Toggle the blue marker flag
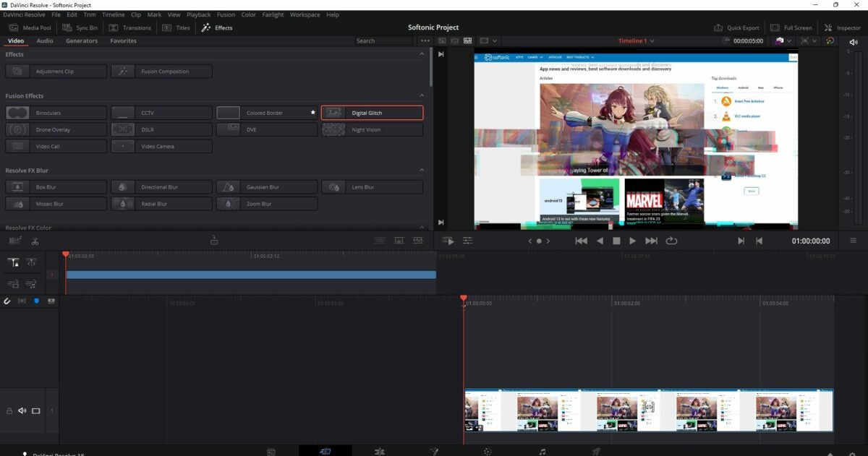The image size is (868, 456). click(x=36, y=301)
